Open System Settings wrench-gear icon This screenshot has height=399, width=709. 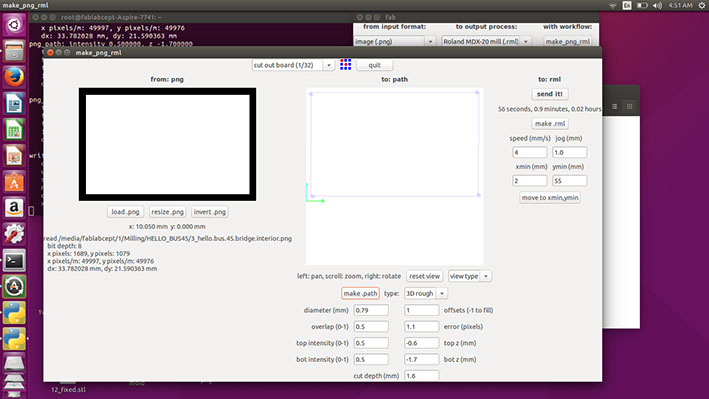(14, 234)
